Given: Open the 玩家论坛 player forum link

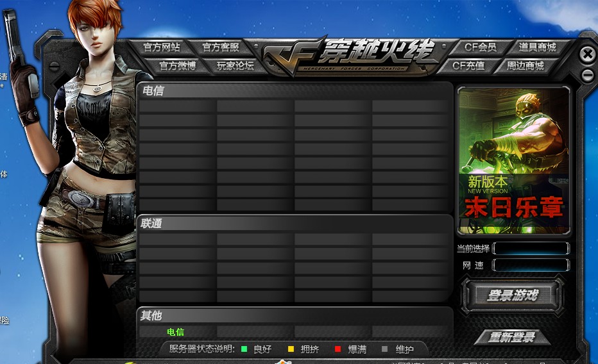Looking at the screenshot, I should click(x=235, y=66).
